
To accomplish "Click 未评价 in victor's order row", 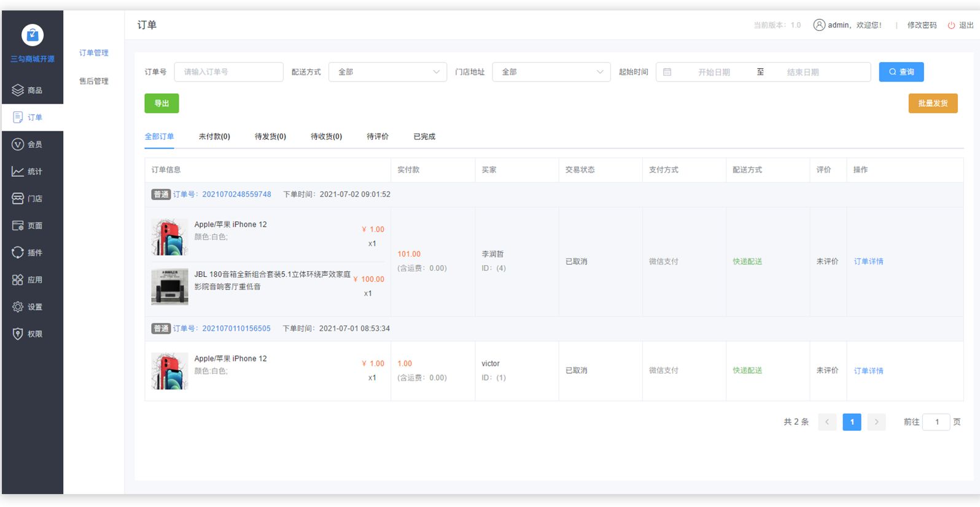I will tap(827, 371).
